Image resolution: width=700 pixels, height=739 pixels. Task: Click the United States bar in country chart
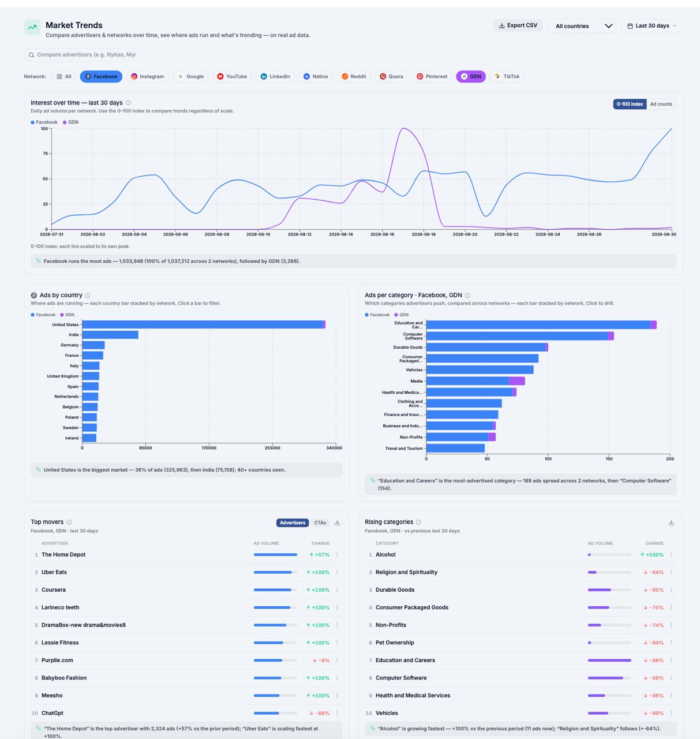click(204, 324)
